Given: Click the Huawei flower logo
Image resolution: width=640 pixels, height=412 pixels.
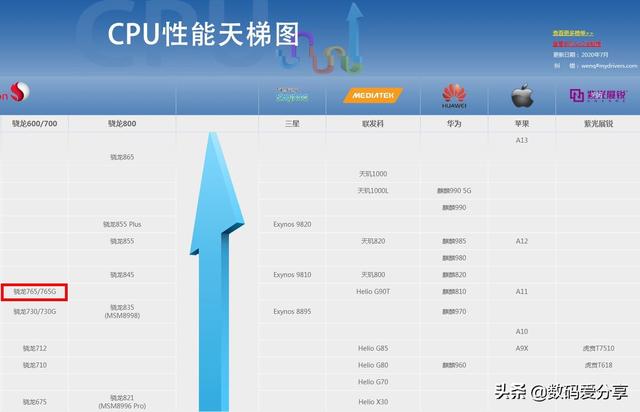Looking at the screenshot, I should coord(454,96).
